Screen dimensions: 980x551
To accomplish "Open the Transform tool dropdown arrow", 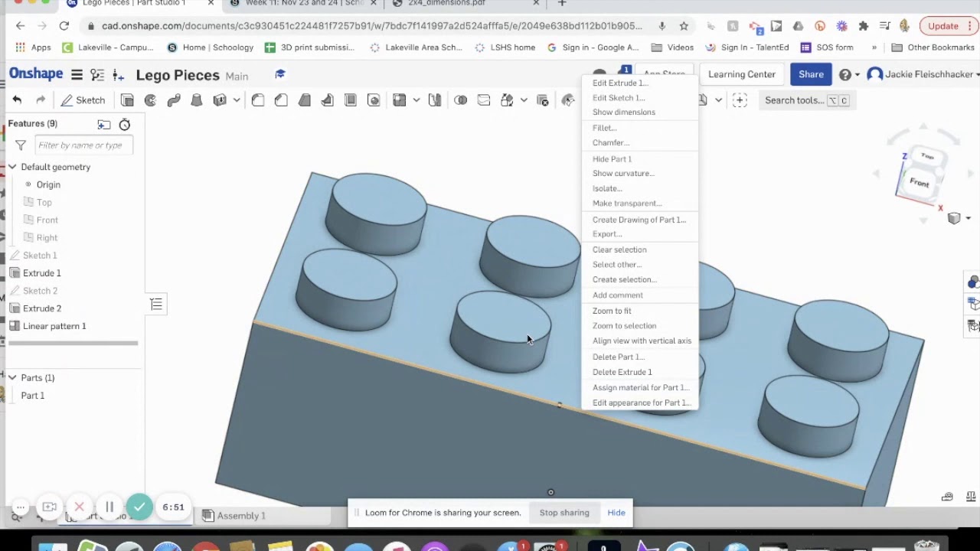I will (524, 100).
